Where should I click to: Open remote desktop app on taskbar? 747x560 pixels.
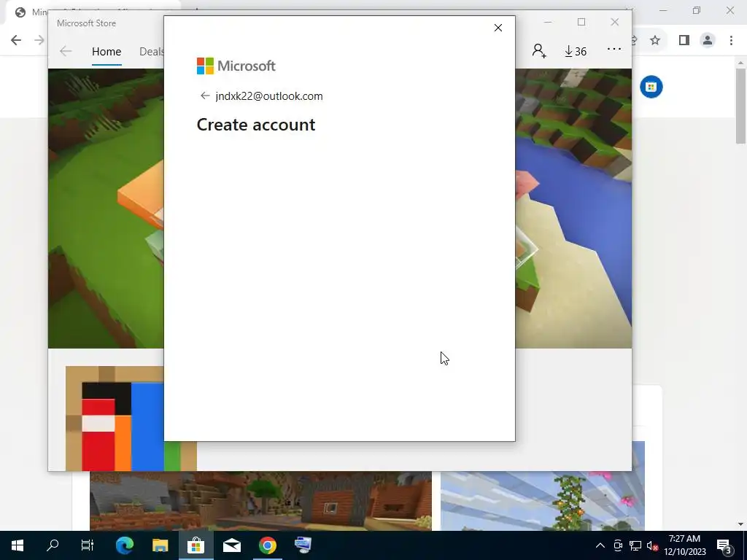click(303, 545)
